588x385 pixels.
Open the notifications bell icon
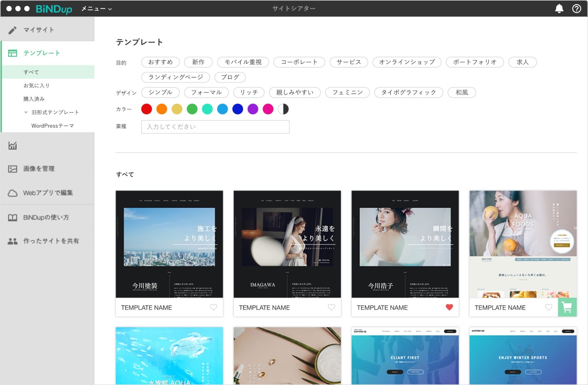(x=559, y=9)
